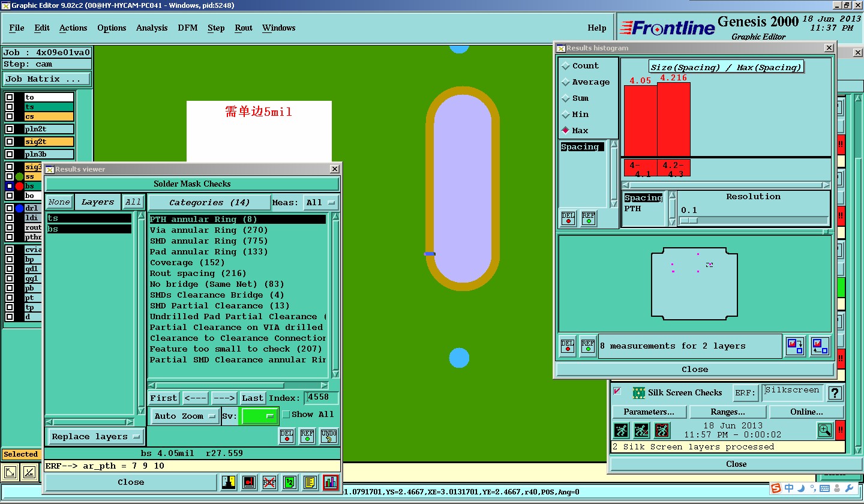The height and width of the screenshot is (504, 864).
Task: Click the yellow notes report icon
Action: 310,482
